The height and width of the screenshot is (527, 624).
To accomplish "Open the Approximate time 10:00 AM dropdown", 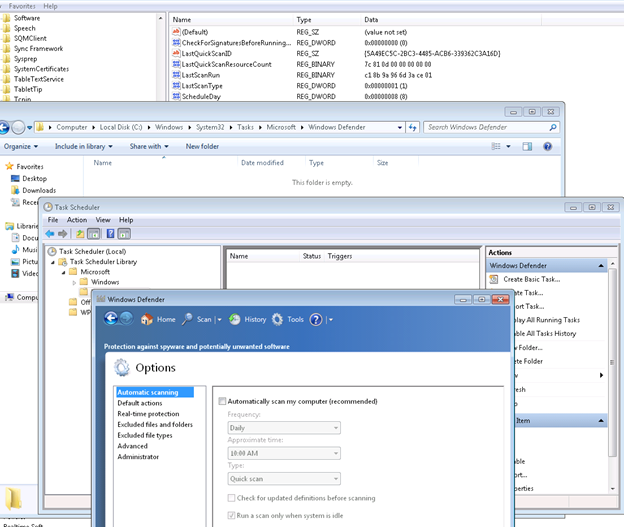I will (284, 453).
